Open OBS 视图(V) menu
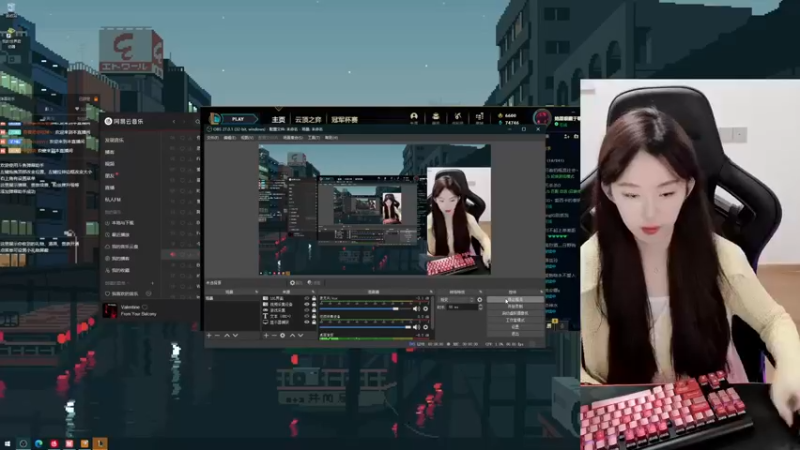This screenshot has height=450, width=800. (247, 138)
